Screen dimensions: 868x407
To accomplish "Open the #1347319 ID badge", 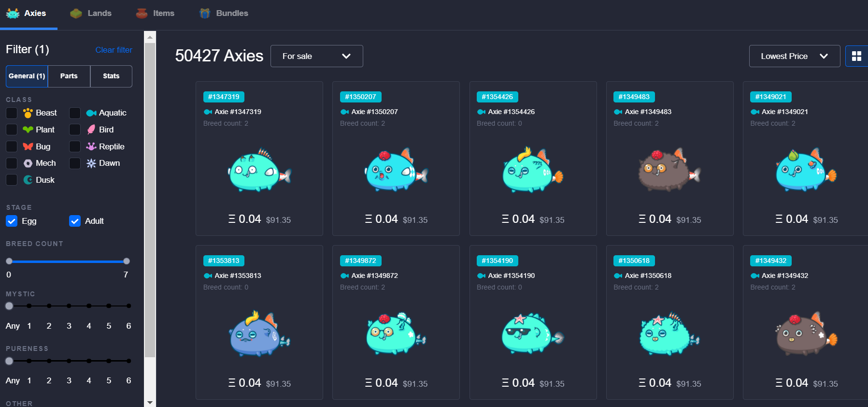I will 224,97.
